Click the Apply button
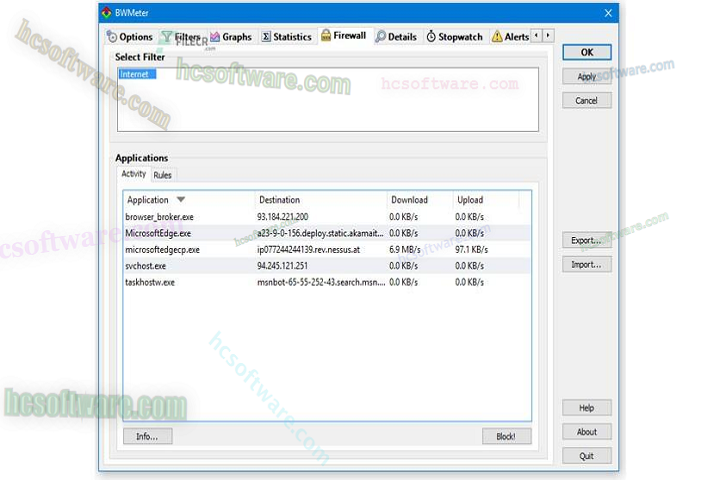Viewport: 720px width, 480px height. [x=587, y=76]
